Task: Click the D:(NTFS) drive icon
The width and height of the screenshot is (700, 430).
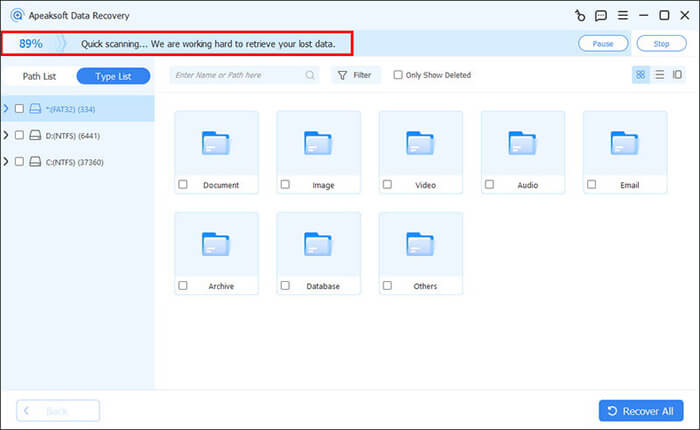Action: click(x=35, y=135)
